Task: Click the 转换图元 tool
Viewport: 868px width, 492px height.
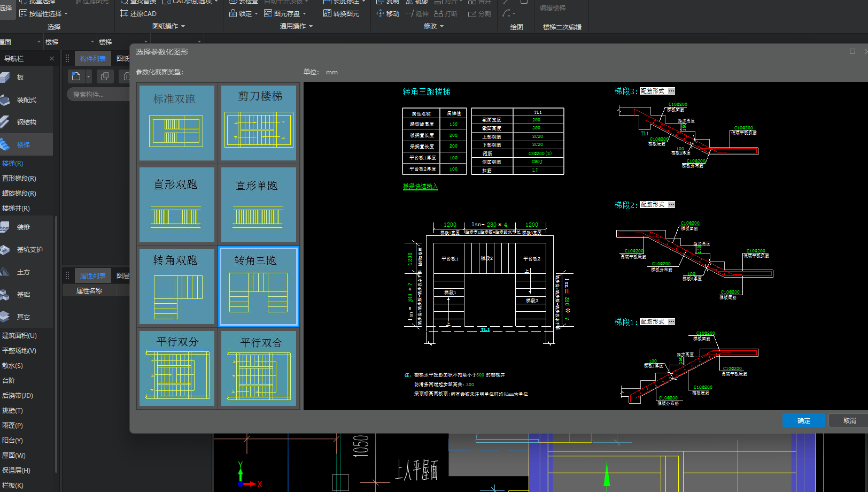Action: click(341, 13)
